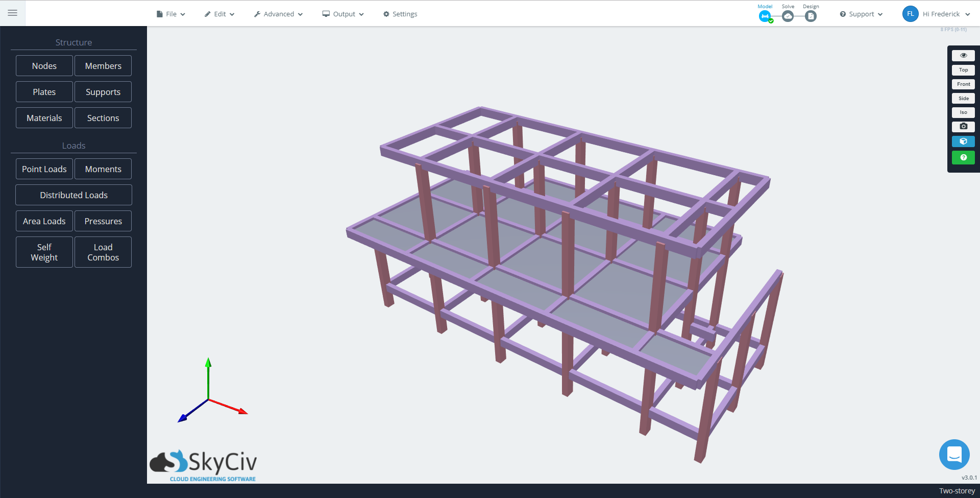Click the blue 3D render cube icon

(963, 141)
